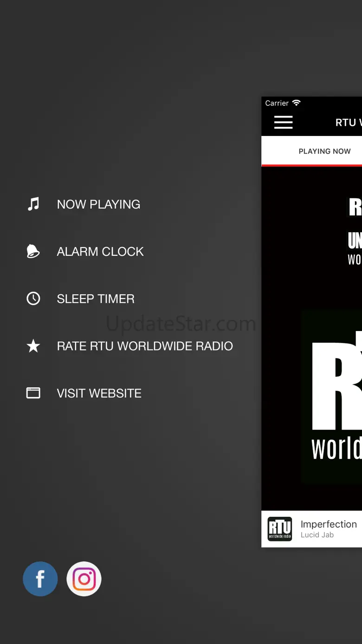Viewport: 362px width, 644px height.
Task: Open the NOW PLAYING menu entry
Action: 98,204
